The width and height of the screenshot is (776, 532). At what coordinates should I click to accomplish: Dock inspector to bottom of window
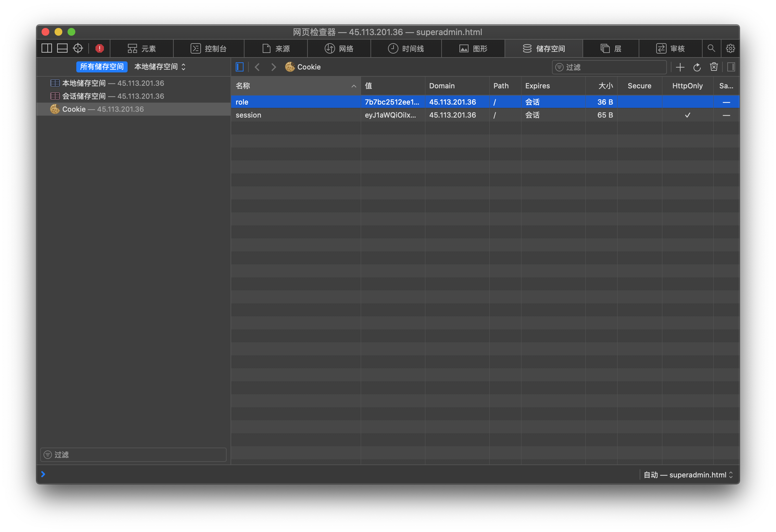point(62,48)
